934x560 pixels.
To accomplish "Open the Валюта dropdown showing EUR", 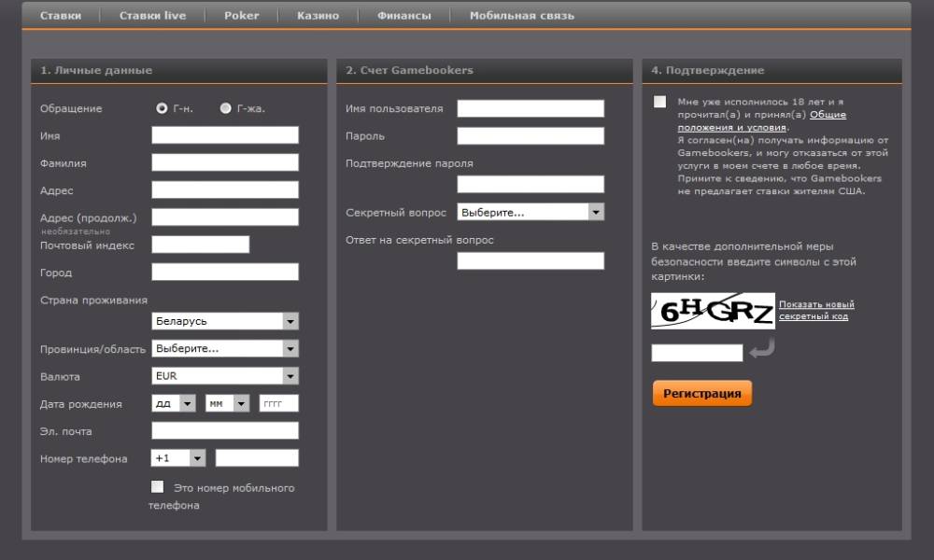I will 225,375.
